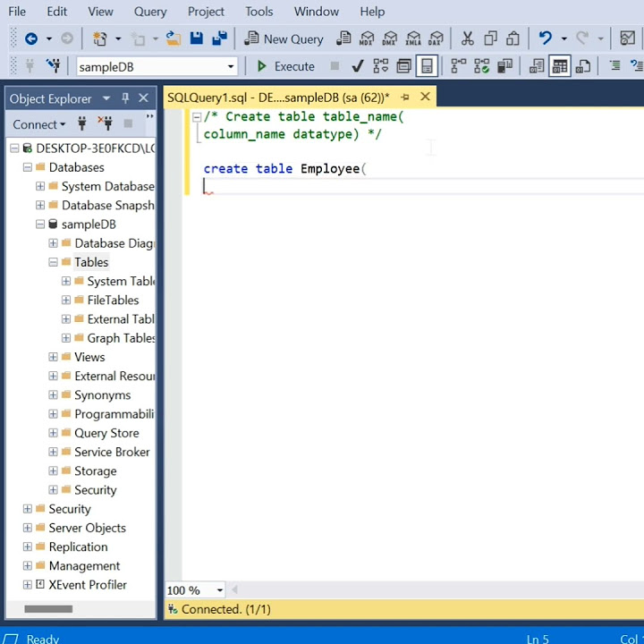Close the SQLQuery1.sql tab
The height and width of the screenshot is (644, 644).
point(425,97)
